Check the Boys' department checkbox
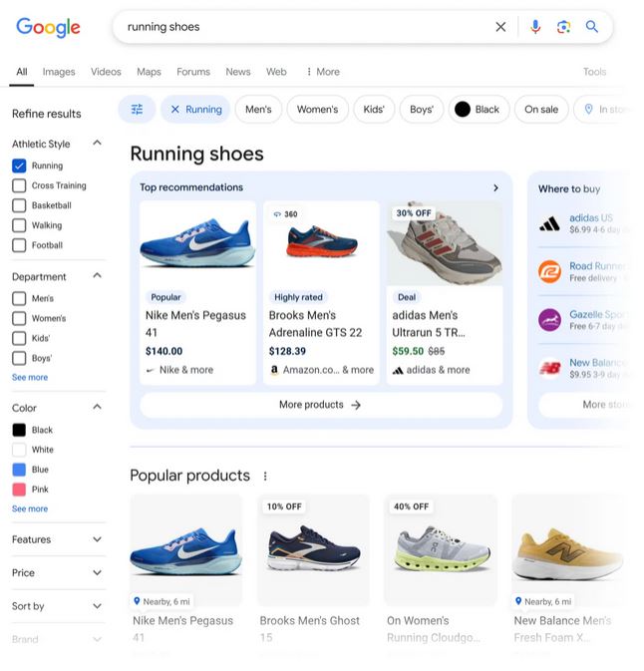The height and width of the screenshot is (671, 644). pos(19,358)
